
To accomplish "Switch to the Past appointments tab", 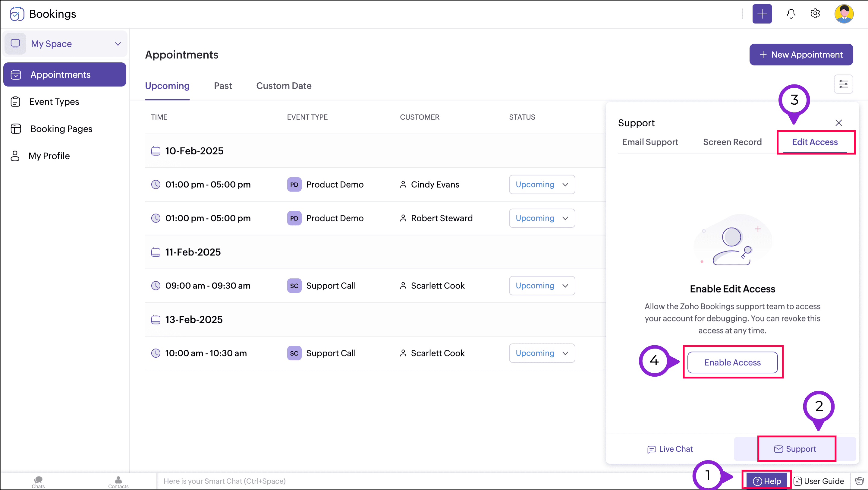I will click(x=223, y=86).
